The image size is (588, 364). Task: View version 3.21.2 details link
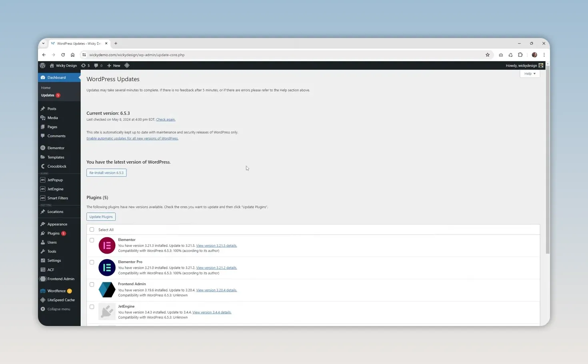[x=216, y=268]
